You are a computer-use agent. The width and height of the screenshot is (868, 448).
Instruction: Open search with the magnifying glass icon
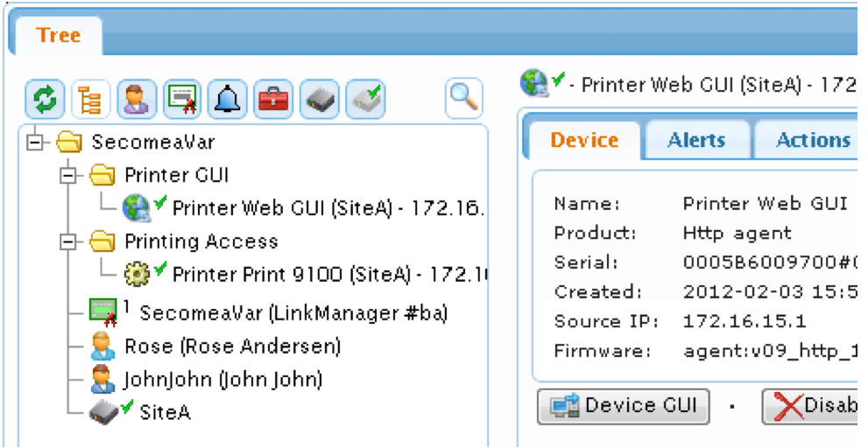point(464,99)
